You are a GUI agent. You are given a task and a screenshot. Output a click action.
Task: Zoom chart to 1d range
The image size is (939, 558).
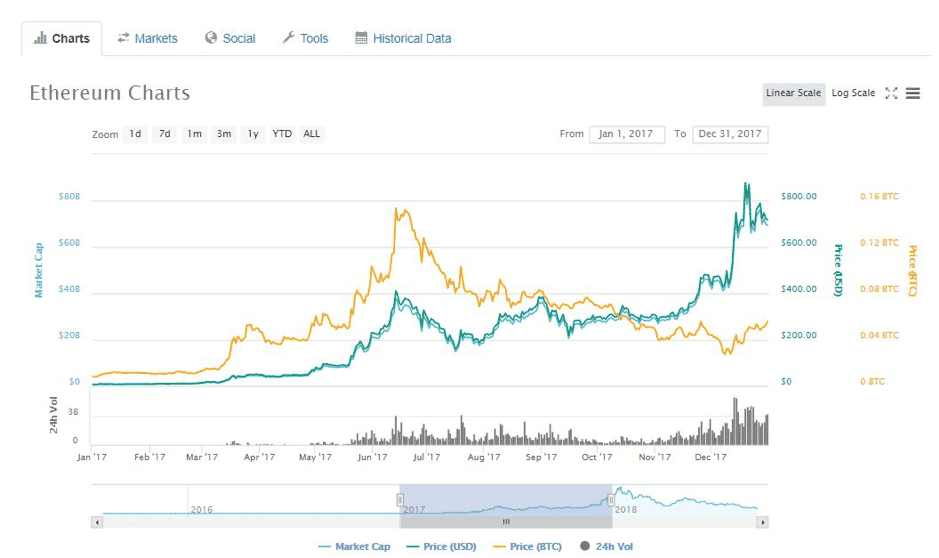click(135, 134)
